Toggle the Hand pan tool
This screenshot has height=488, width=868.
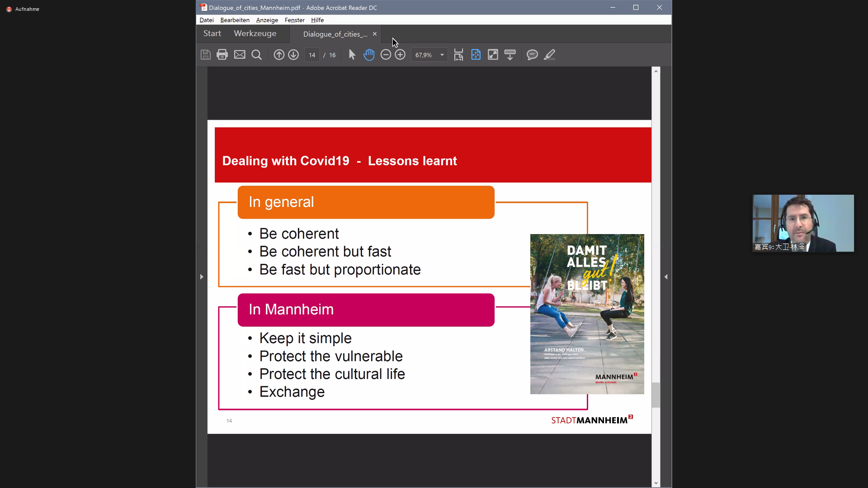[369, 55]
